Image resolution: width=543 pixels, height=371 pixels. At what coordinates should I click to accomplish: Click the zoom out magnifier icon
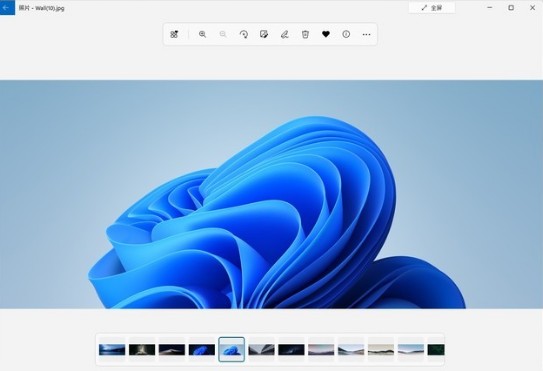pyautogui.click(x=223, y=34)
